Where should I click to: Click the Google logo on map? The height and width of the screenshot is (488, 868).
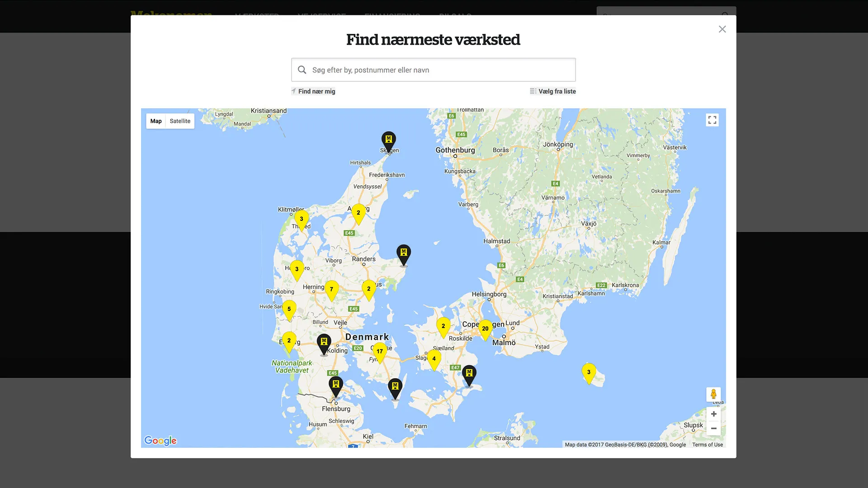[x=160, y=441]
